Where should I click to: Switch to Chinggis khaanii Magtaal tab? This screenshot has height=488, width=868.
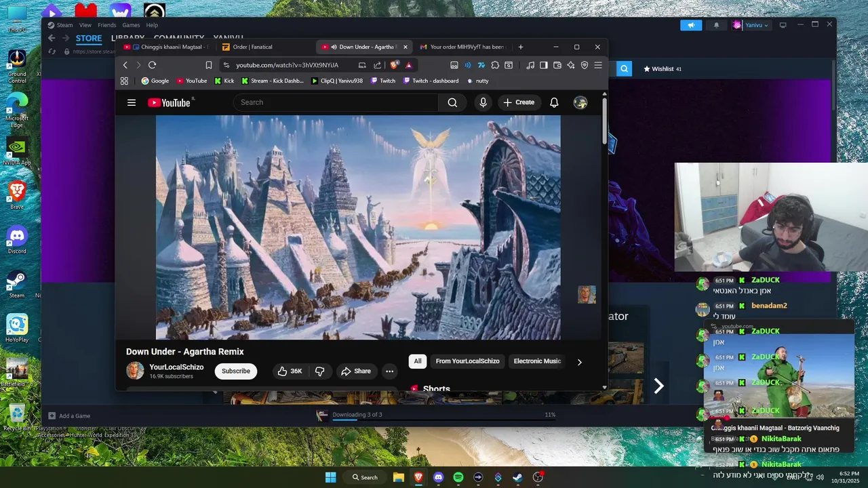tap(165, 47)
